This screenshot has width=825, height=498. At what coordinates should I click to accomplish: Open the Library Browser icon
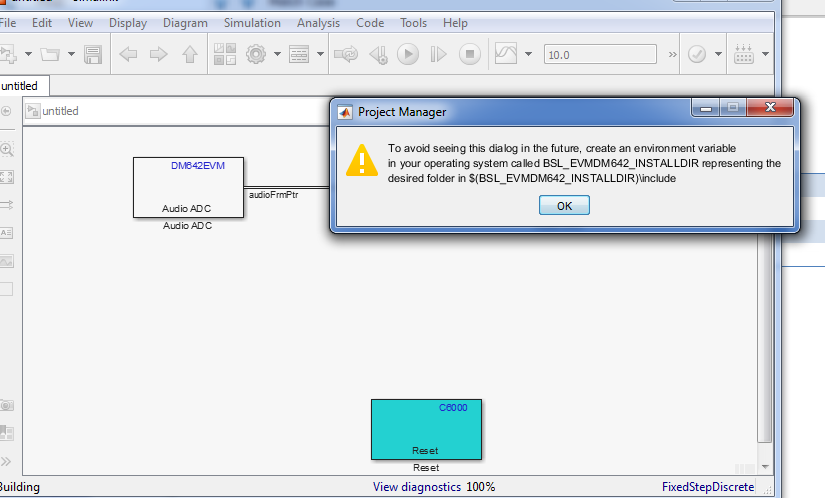225,54
